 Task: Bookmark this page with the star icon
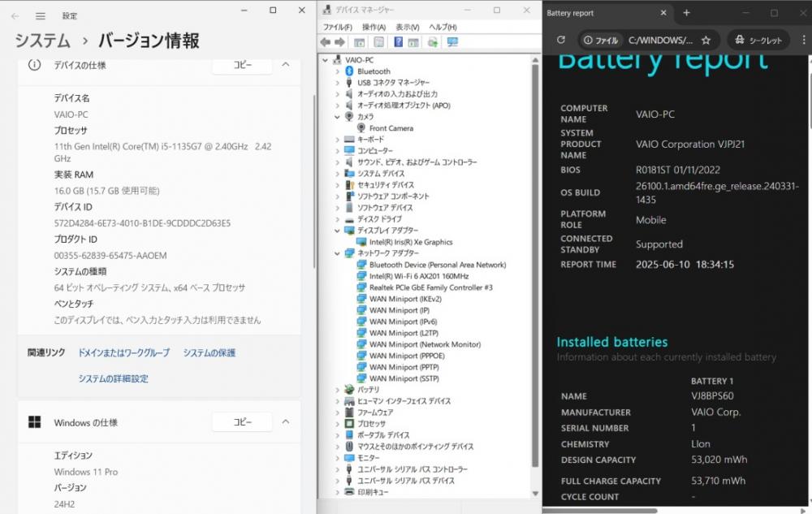coord(706,41)
